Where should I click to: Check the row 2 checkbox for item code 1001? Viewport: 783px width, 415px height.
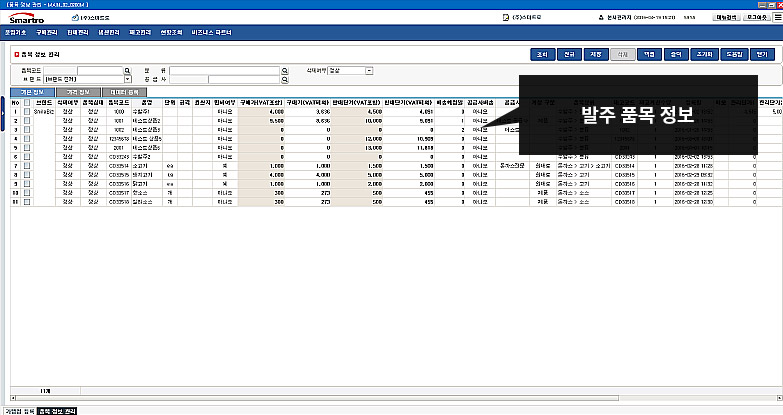27,121
